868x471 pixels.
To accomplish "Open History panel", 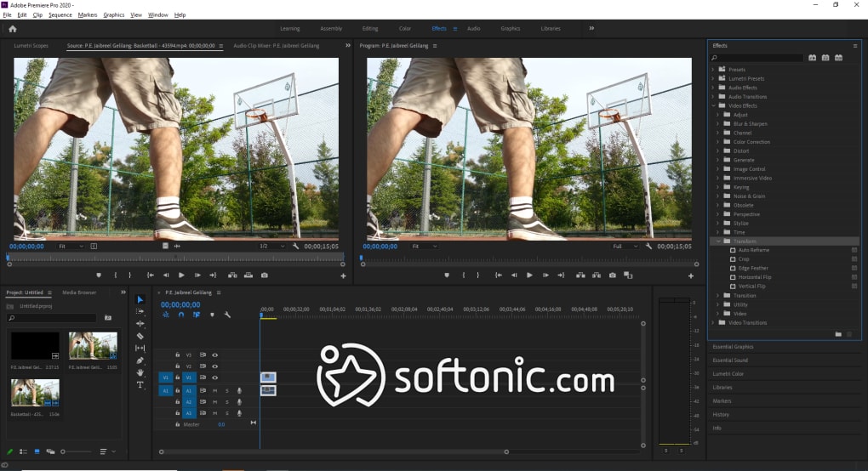I will coord(720,415).
